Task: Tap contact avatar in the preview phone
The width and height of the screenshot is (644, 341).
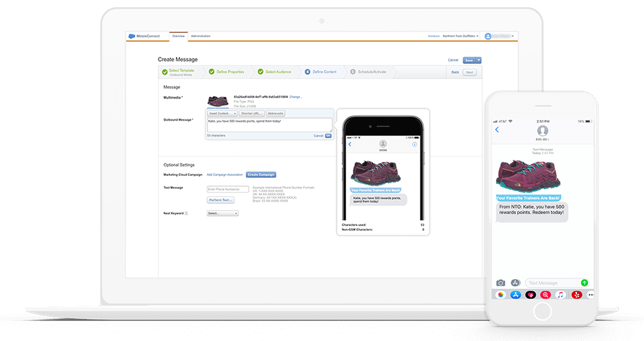Action: tap(383, 144)
